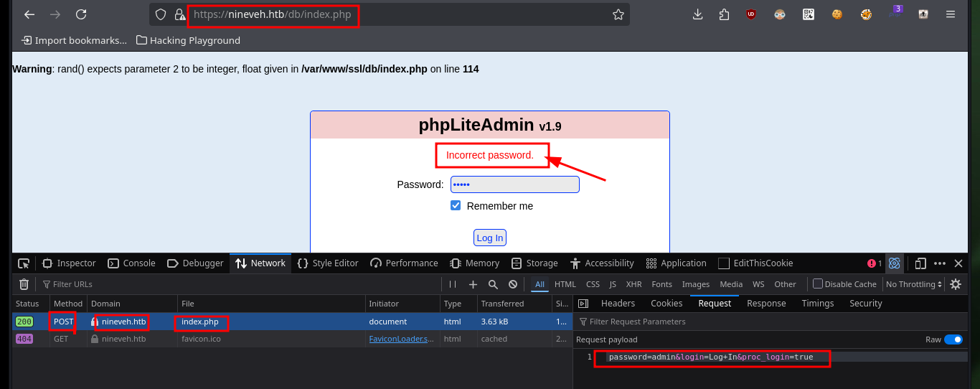This screenshot has height=389, width=980.
Task: Open the extensions puzzle icon
Action: [724, 14]
